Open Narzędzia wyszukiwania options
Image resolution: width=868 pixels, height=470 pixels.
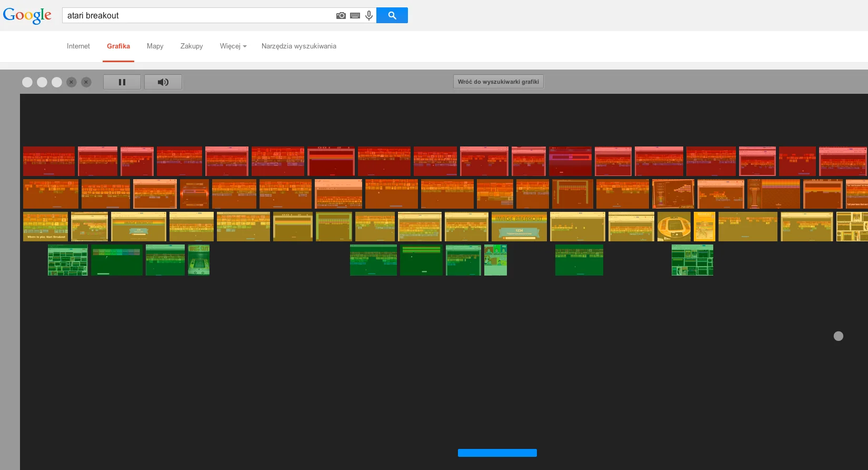pyautogui.click(x=299, y=46)
